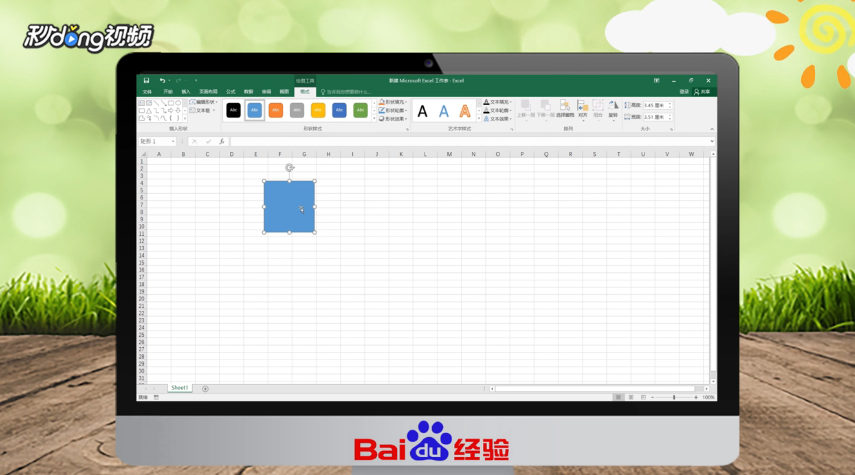Screen dimensions: 855x475
Task: Open 形状填充 (Shape Fill) menu
Action: click(x=393, y=102)
